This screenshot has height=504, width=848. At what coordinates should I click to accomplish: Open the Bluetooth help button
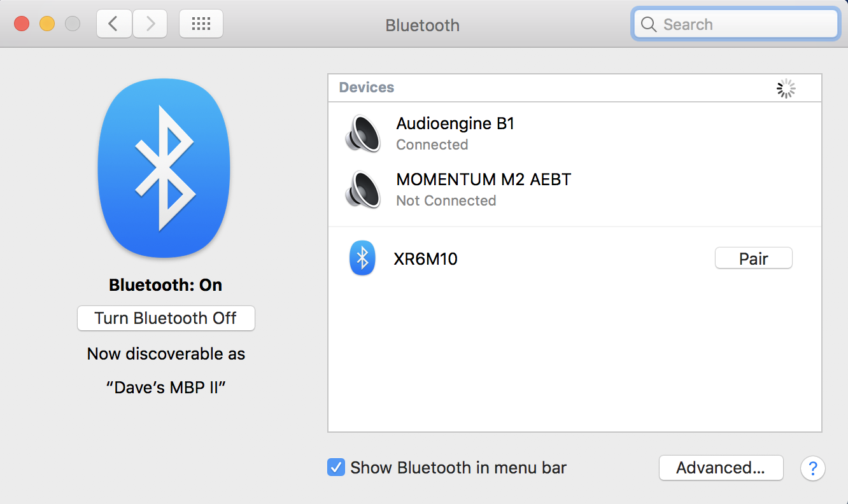(812, 468)
